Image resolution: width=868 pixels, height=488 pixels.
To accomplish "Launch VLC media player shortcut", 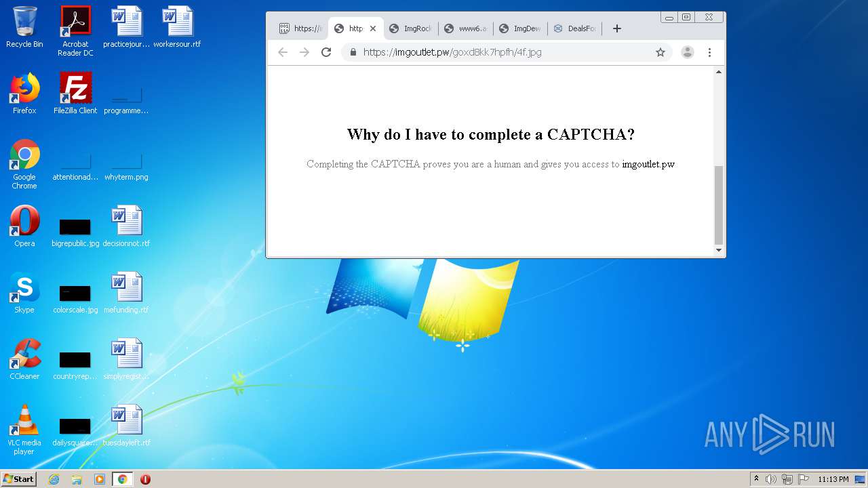I will (x=24, y=430).
